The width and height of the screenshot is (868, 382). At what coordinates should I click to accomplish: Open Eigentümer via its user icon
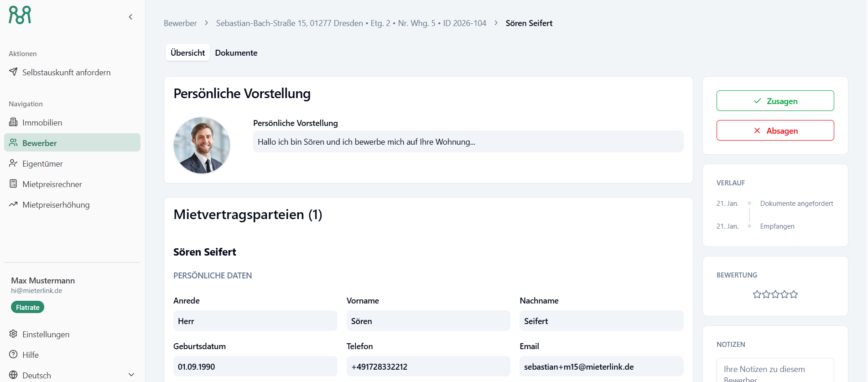[13, 163]
